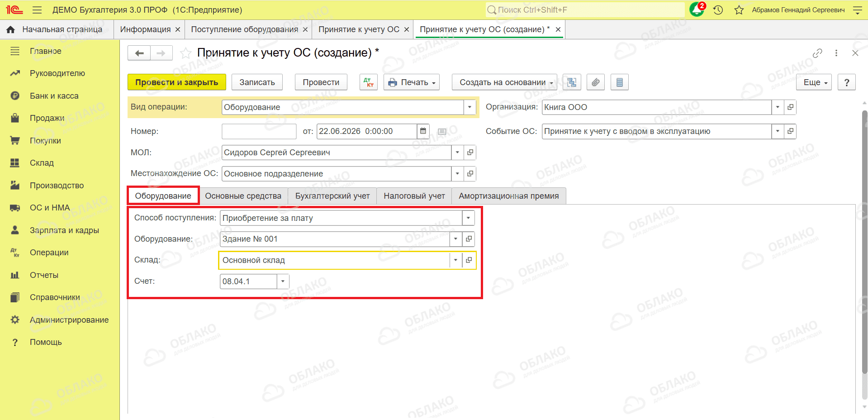Open Оборудование record link icon
The image size is (868, 420).
[x=469, y=239]
